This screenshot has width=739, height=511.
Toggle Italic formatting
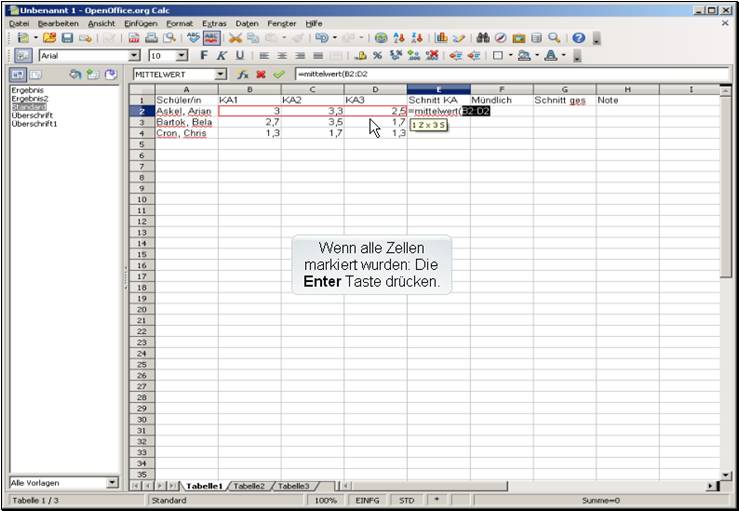click(221, 56)
